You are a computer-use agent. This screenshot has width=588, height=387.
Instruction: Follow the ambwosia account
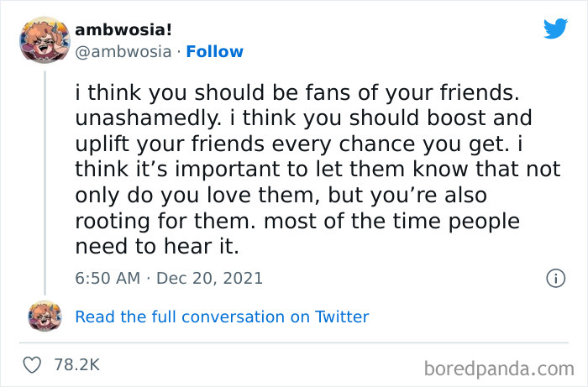tap(214, 51)
